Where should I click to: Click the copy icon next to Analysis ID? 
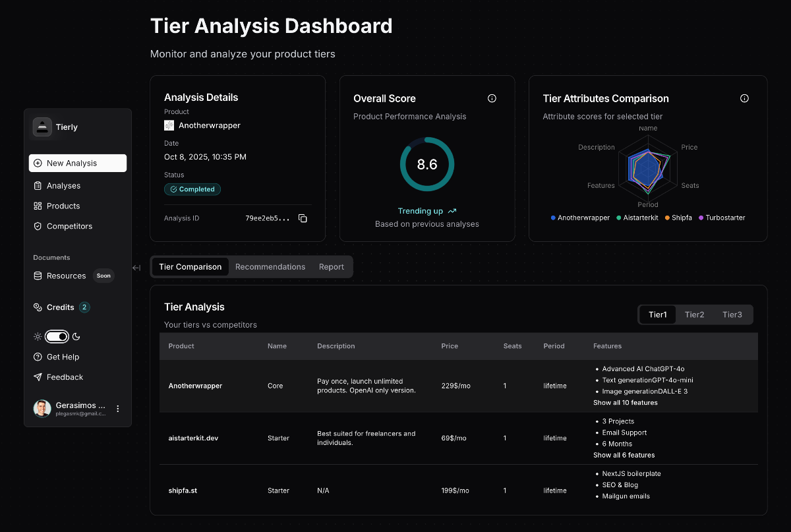click(302, 218)
